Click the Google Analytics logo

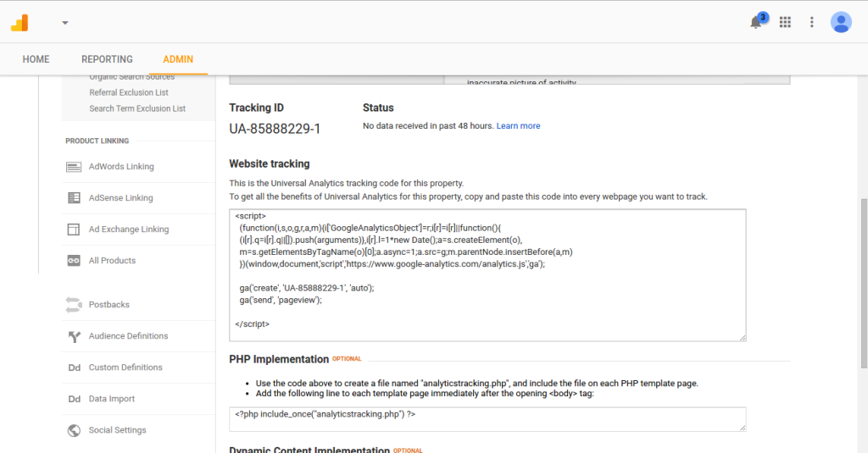click(19, 23)
